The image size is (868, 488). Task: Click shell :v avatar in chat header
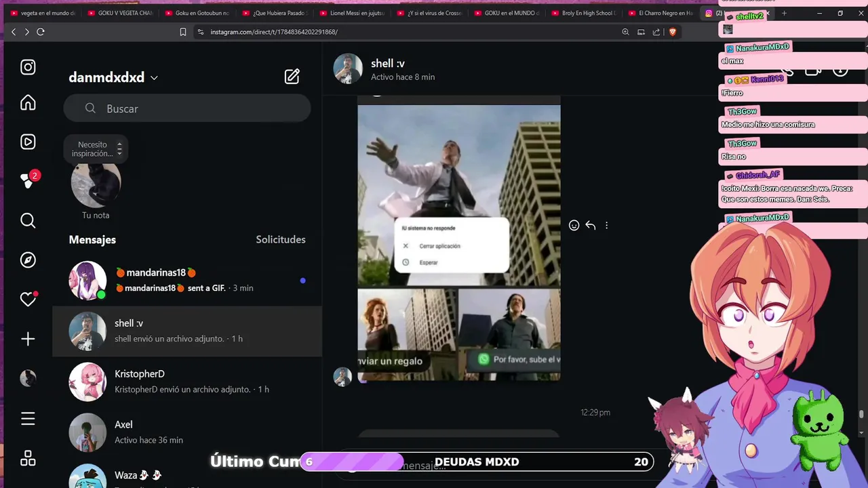pos(348,68)
